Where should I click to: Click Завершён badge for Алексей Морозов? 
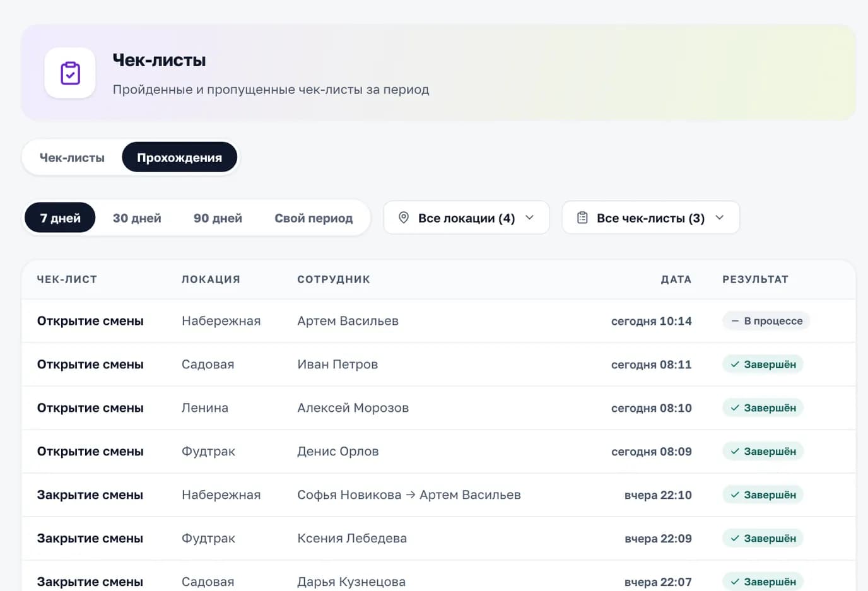click(763, 408)
